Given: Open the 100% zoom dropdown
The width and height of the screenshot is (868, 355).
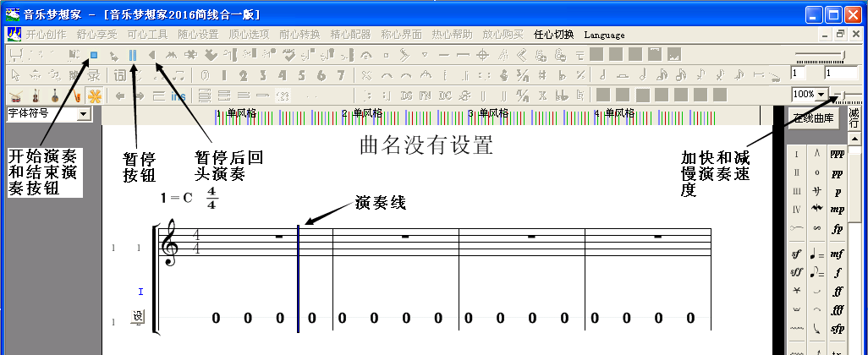Looking at the screenshot, I should tap(821, 95).
